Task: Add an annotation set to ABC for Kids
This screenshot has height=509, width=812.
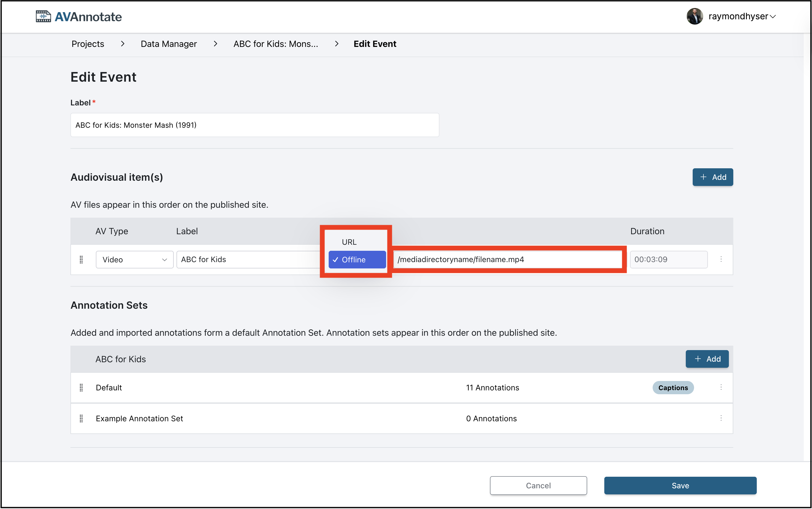Action: [707, 359]
